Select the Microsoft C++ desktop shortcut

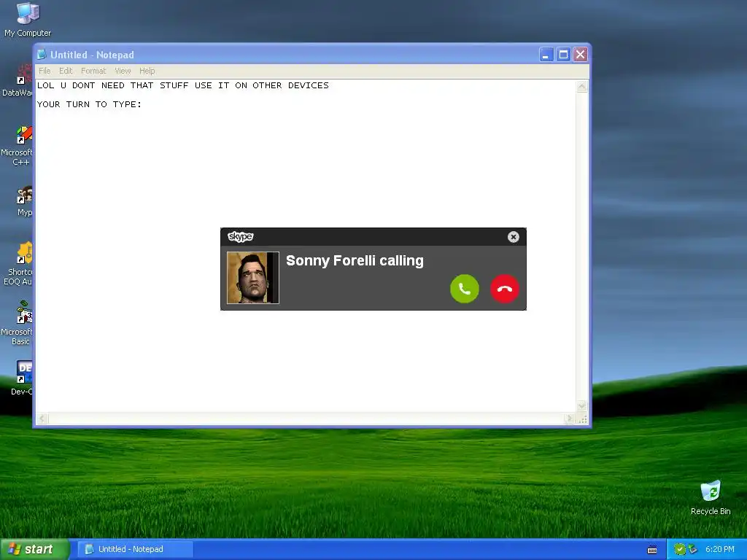(18, 146)
